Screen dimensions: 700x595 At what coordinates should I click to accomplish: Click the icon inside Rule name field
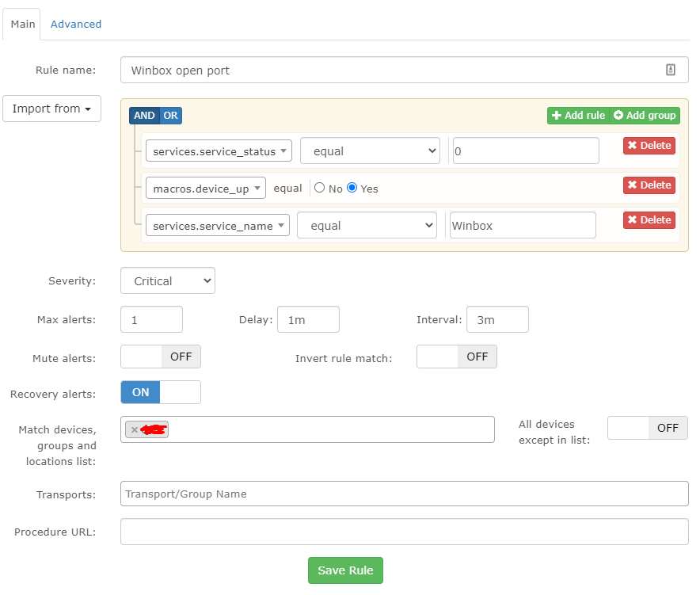click(x=671, y=70)
